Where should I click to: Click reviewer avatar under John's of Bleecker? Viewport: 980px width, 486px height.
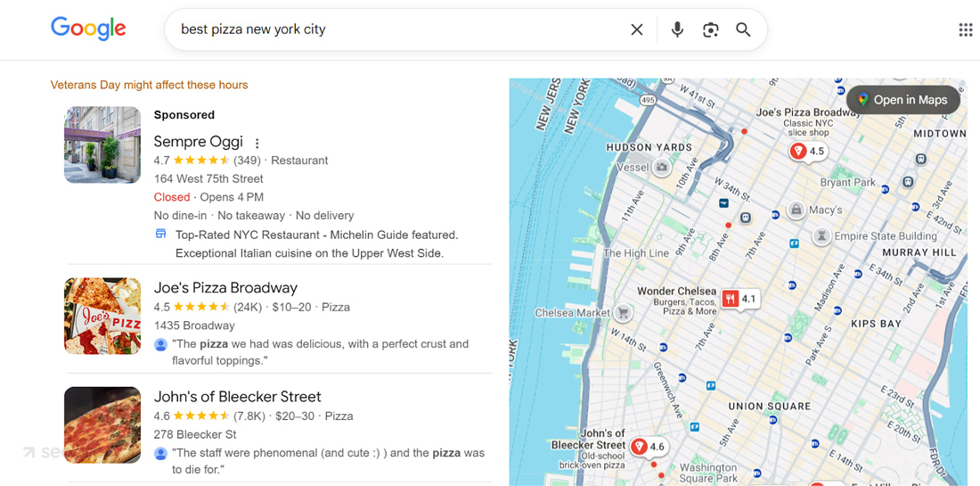(x=160, y=453)
